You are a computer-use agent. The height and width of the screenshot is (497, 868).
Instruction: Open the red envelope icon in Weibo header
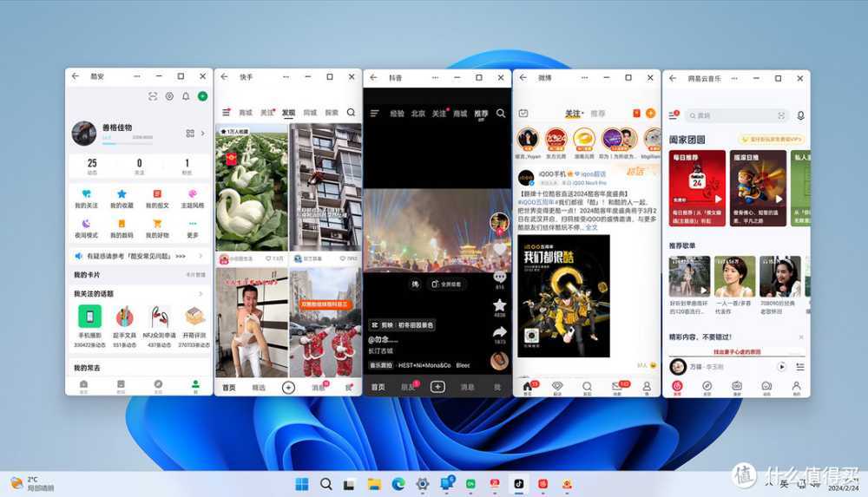[x=636, y=113]
